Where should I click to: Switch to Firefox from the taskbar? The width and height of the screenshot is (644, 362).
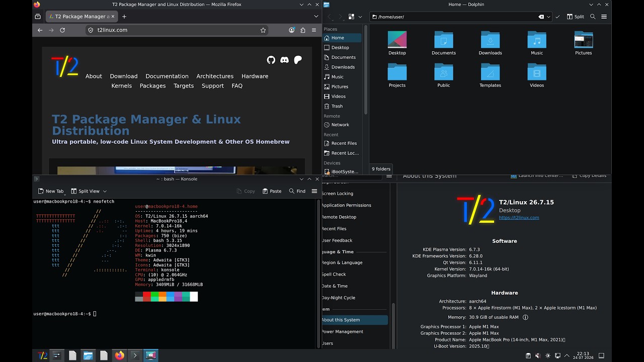(x=119, y=355)
